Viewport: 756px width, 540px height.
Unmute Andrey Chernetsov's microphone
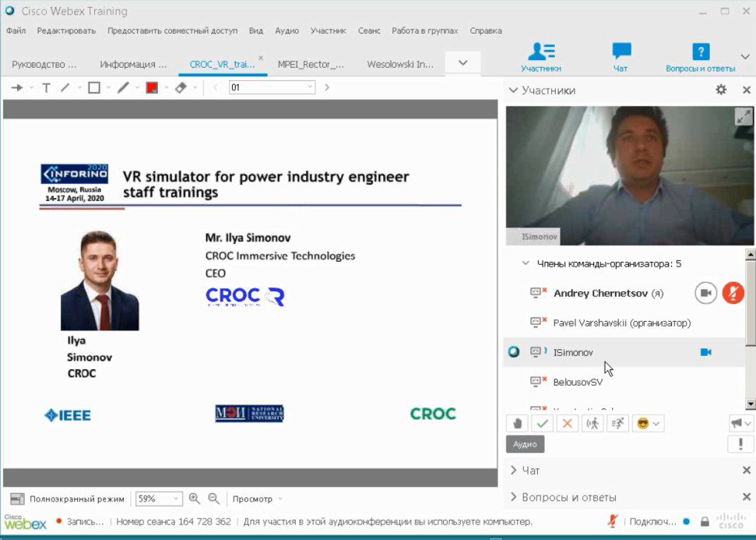click(x=733, y=292)
